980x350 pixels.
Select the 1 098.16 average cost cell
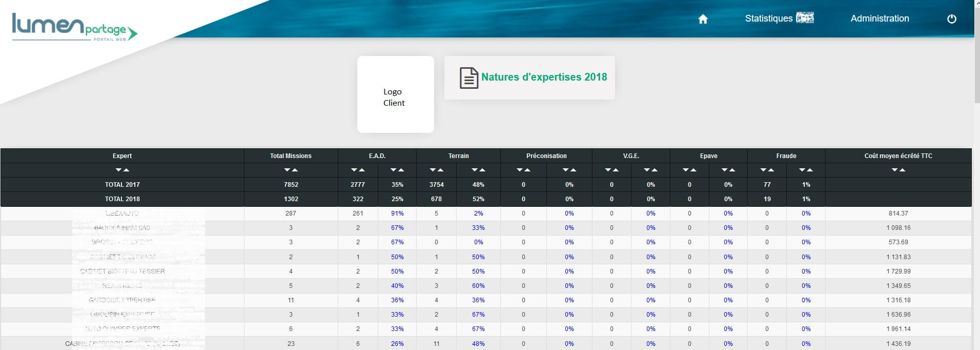[899, 228]
